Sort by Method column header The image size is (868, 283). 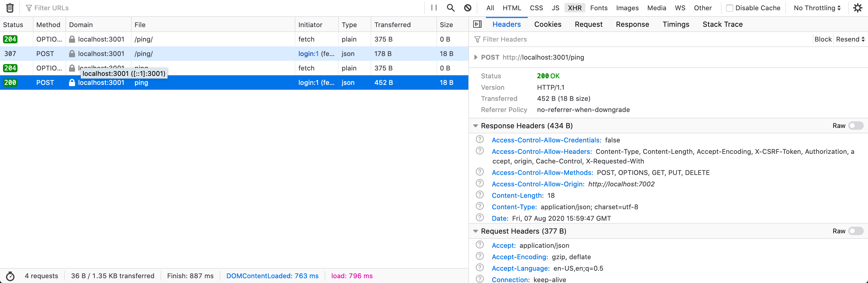[49, 25]
